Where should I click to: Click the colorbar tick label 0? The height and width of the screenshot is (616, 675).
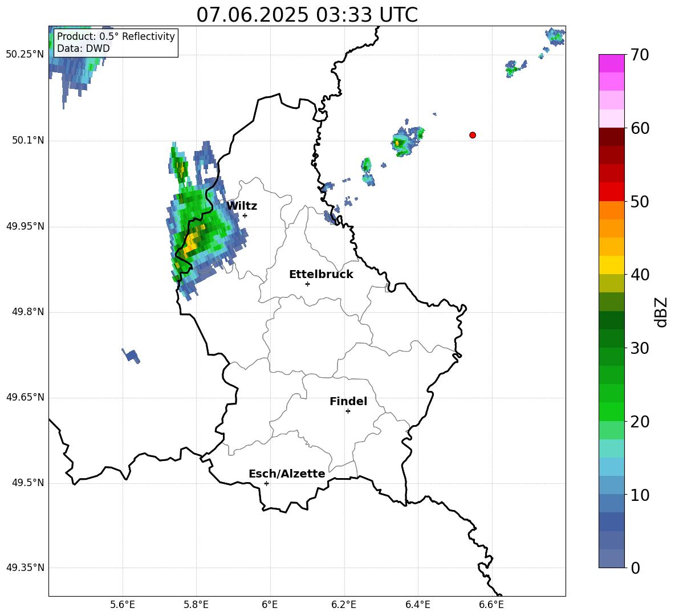tap(636, 568)
